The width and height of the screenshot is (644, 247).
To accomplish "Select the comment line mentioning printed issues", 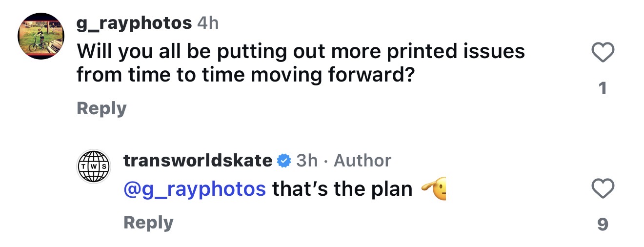I will point(301,51).
